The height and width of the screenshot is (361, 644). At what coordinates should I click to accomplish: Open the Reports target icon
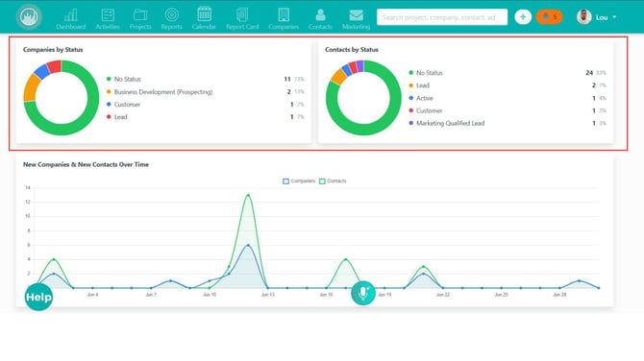pos(172,14)
